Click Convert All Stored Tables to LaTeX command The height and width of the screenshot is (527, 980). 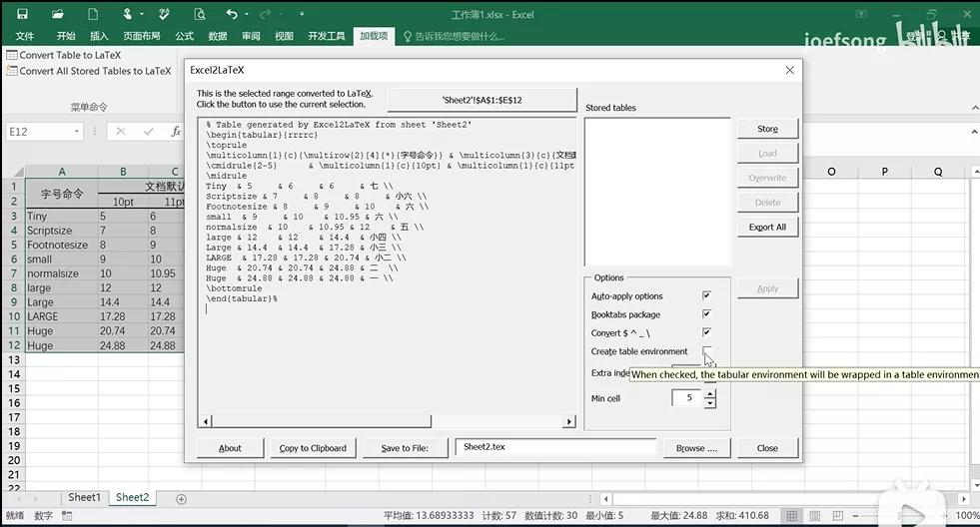coord(89,71)
